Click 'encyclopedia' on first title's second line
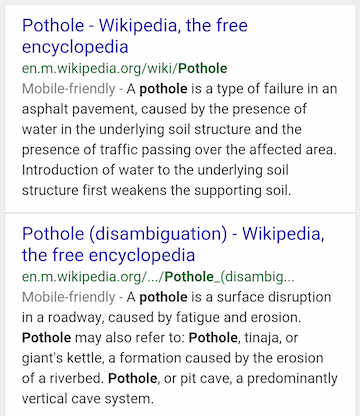 click(75, 47)
